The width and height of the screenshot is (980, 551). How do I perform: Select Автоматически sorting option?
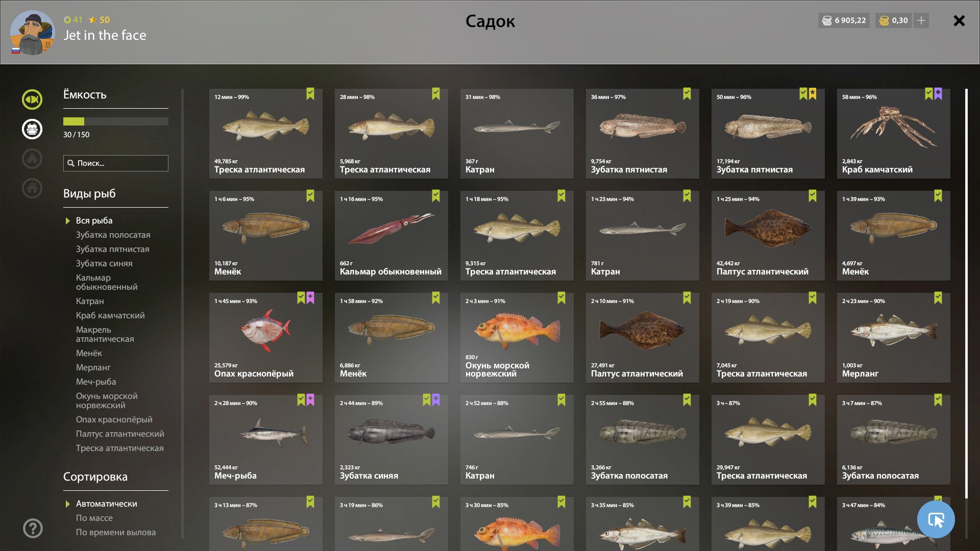(107, 504)
